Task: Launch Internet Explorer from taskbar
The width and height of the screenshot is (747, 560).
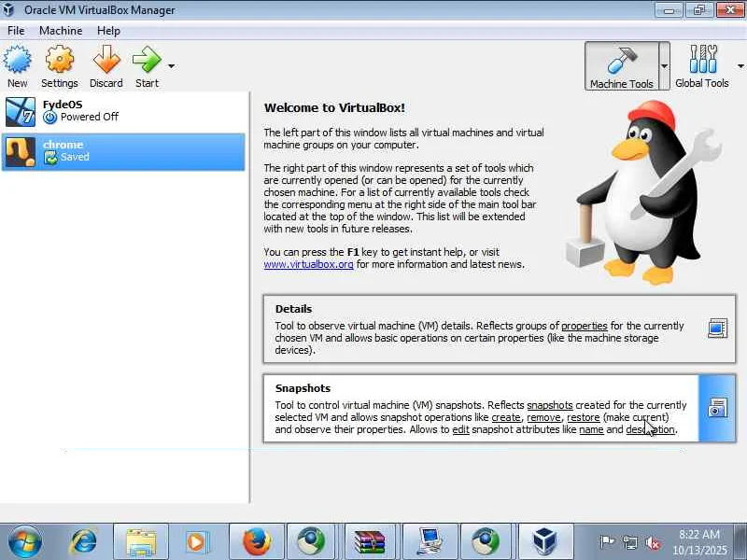Action: click(83, 542)
